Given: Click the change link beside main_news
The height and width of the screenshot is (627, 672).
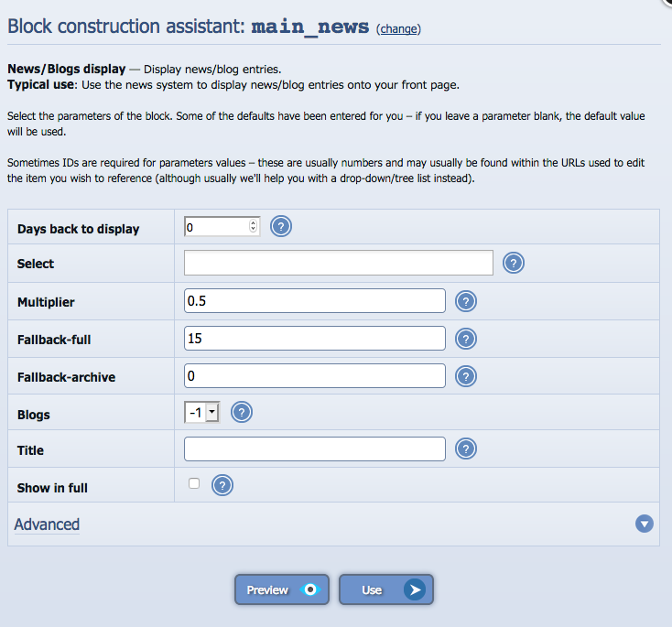Looking at the screenshot, I should [x=398, y=29].
